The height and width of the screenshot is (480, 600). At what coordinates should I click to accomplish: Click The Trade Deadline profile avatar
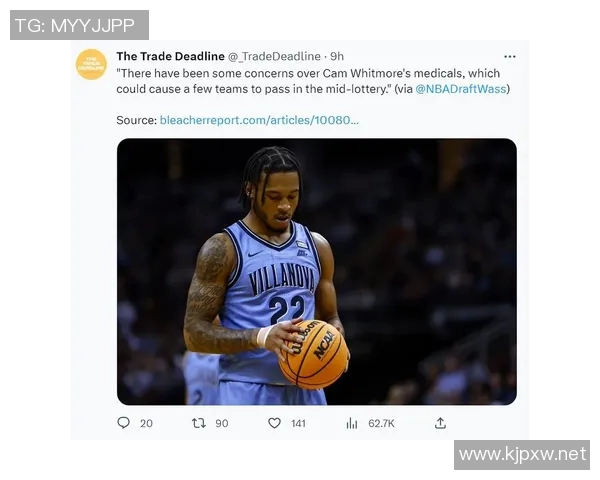(91, 64)
